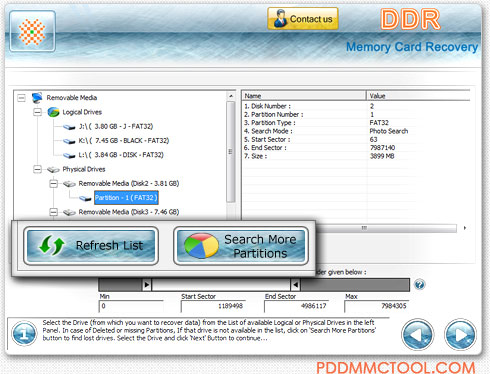Click drive icon beside Partition - 1
Screen dimensions: 490x374
point(85,198)
